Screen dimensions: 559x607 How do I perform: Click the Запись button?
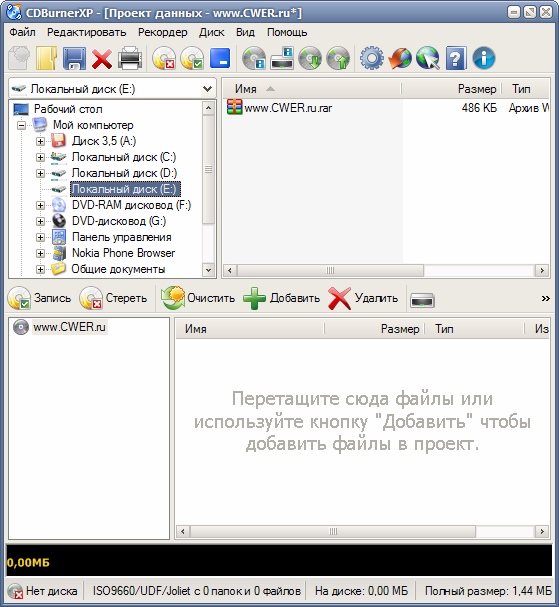[x=39, y=298]
